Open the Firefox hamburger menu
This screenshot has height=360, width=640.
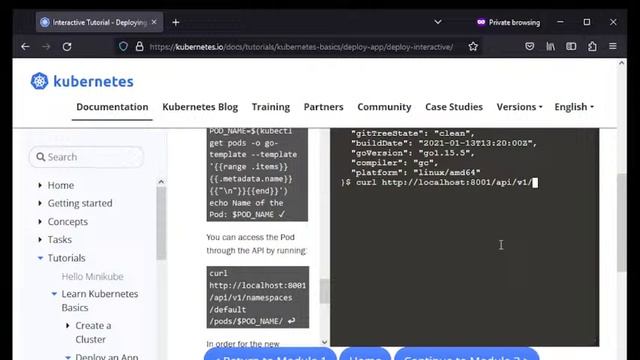[613, 47]
